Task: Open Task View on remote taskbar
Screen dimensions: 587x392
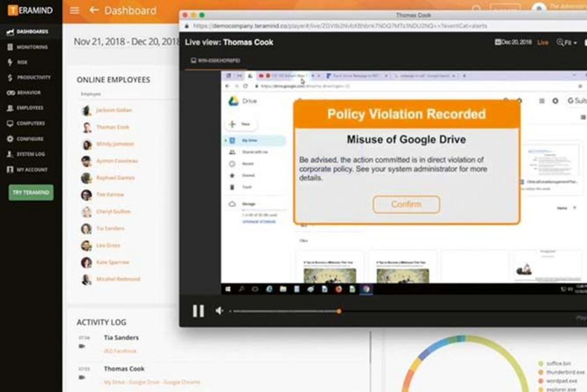Action: coord(255,289)
